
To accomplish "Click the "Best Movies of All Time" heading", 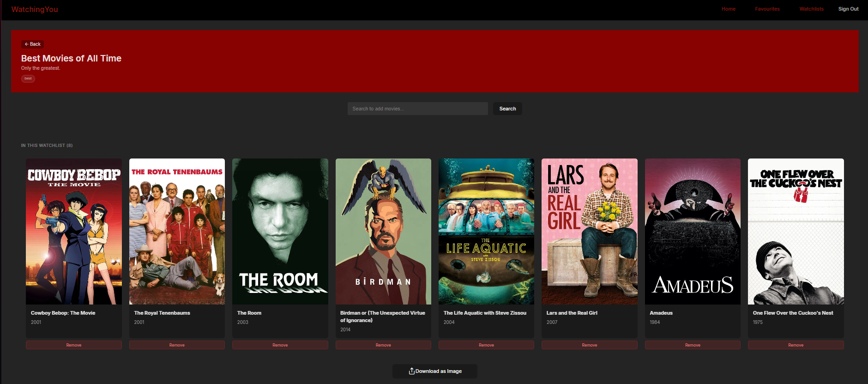I will 71,58.
